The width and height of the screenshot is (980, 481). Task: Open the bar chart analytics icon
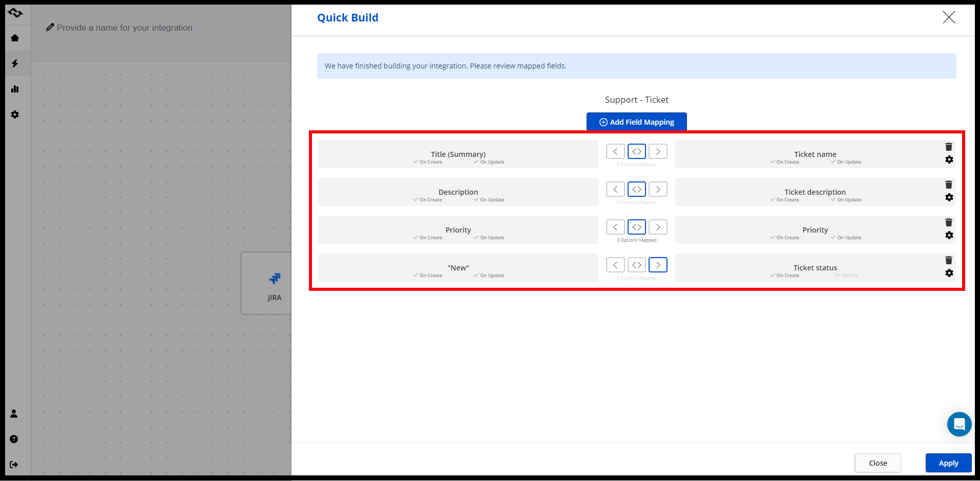click(x=15, y=89)
